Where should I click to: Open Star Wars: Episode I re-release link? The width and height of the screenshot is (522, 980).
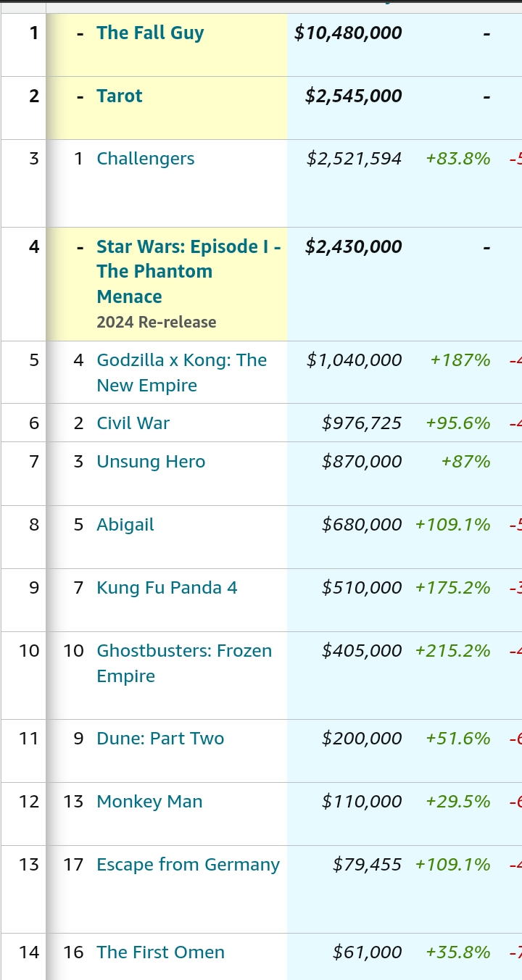click(x=188, y=271)
